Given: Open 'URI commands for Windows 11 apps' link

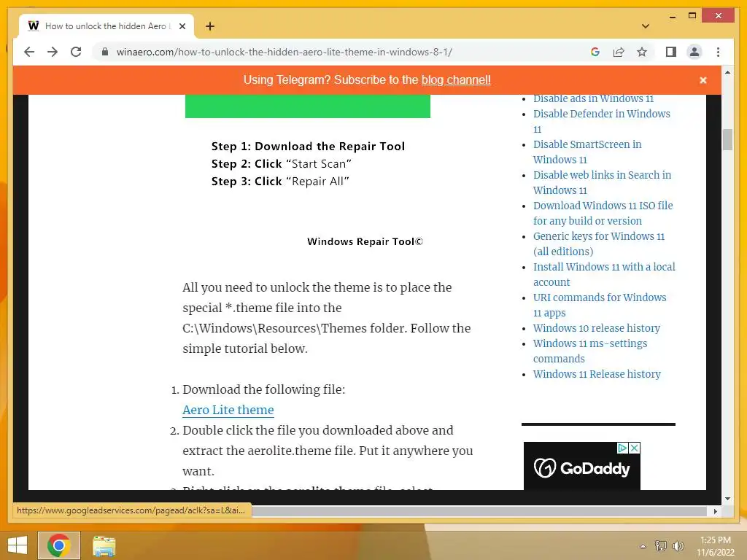Looking at the screenshot, I should point(600,305).
